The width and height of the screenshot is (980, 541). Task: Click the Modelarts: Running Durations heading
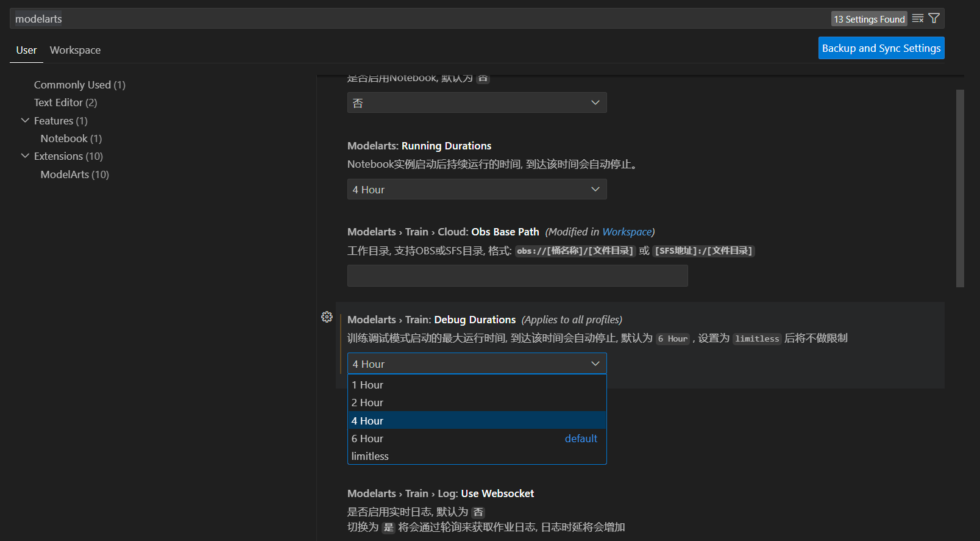[x=419, y=146]
